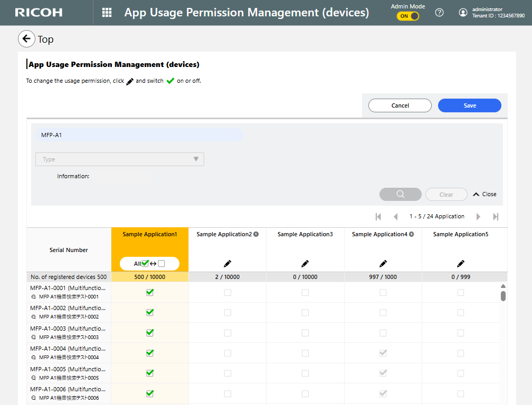Select the Sample Application1 column header
The image size is (532, 405).
click(x=150, y=234)
